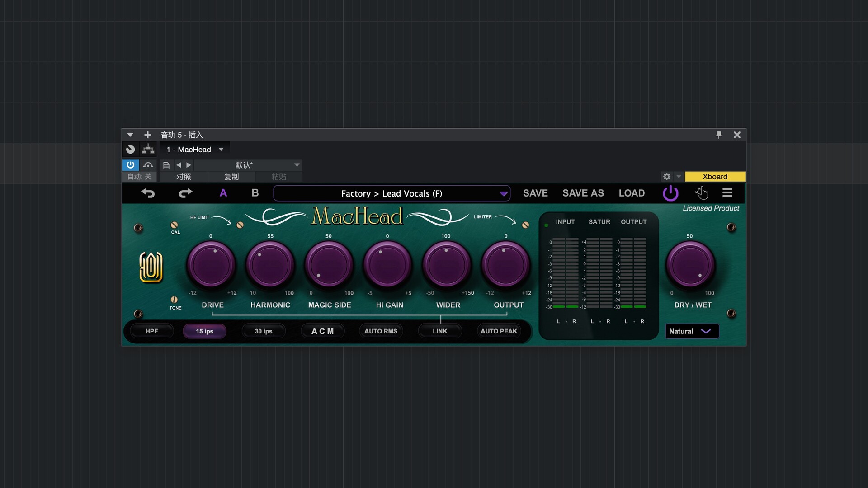Toggle the AUTO RMS button
The height and width of the screenshot is (488, 868).
381,331
